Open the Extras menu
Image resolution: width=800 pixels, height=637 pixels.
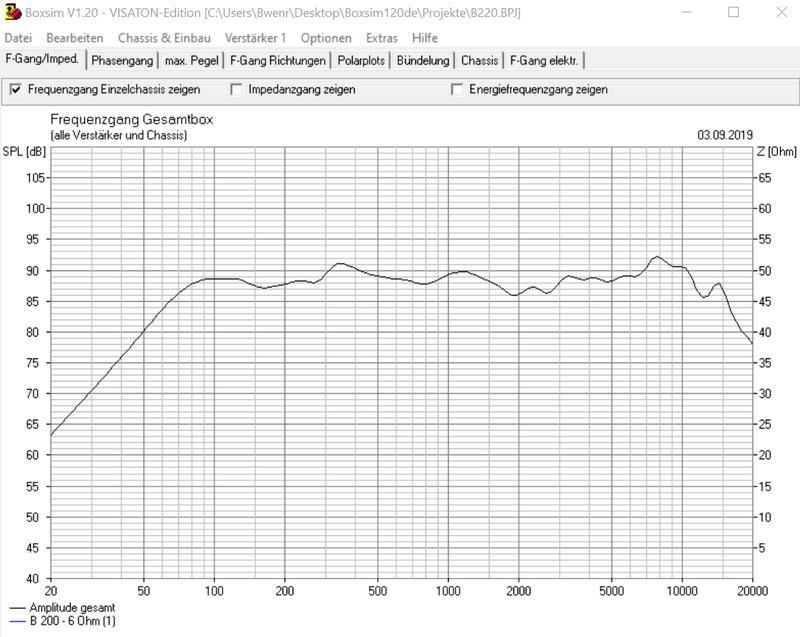click(x=382, y=38)
